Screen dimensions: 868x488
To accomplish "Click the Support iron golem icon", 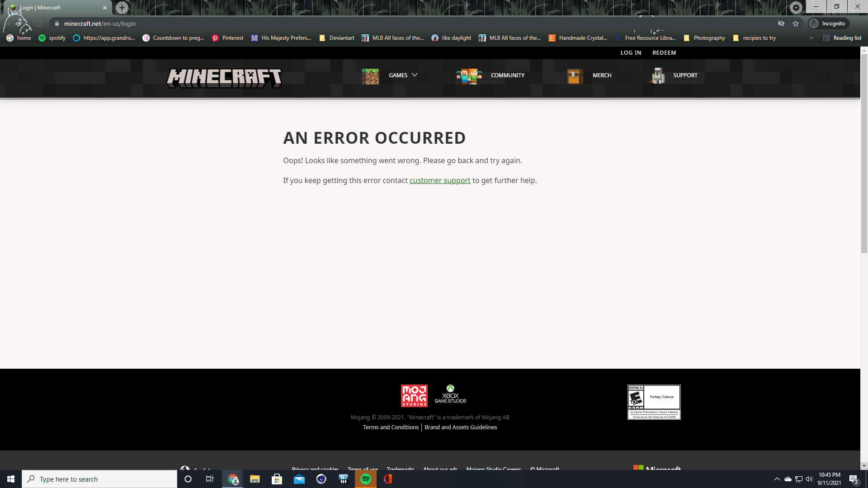I will point(658,76).
